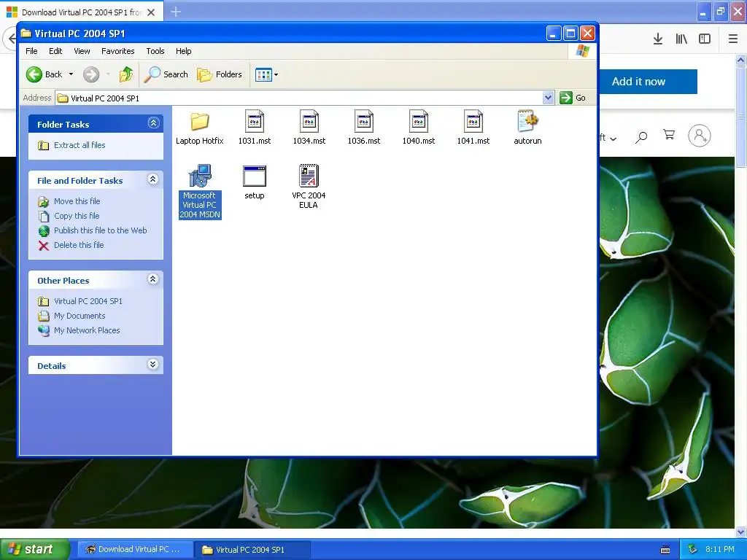The image size is (747, 560).
Task: Go to Virtual PC 2004 SP1 in Other Places
Action: point(88,301)
